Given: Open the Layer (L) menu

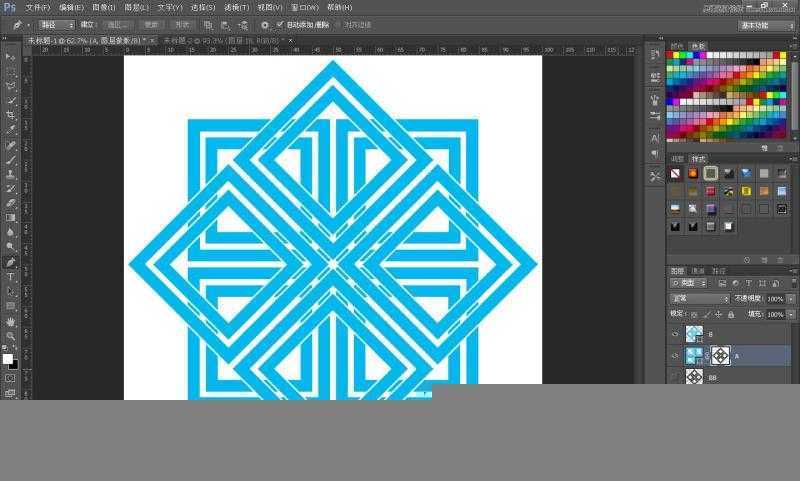Looking at the screenshot, I should [x=136, y=8].
